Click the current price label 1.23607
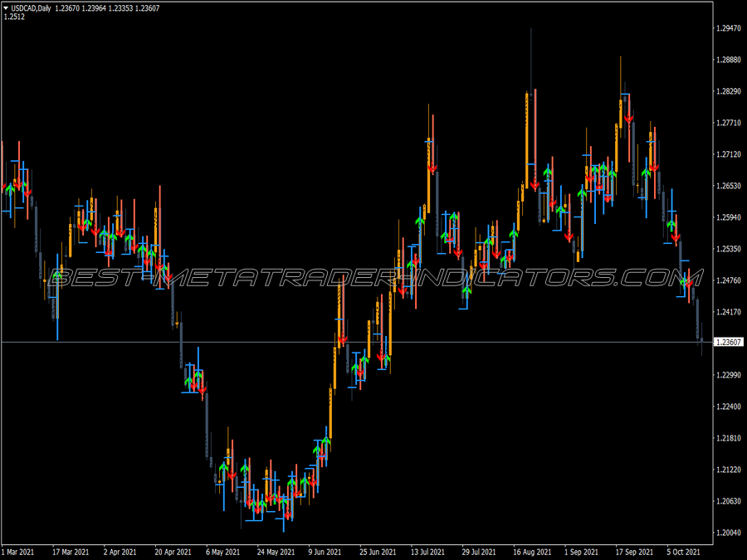The image size is (747, 560). pyautogui.click(x=729, y=343)
